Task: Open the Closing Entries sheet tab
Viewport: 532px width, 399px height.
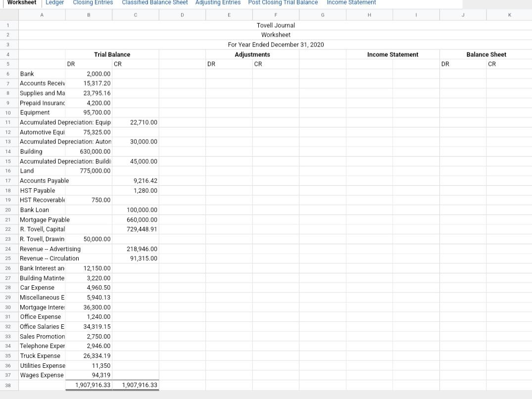Action: point(93,2)
